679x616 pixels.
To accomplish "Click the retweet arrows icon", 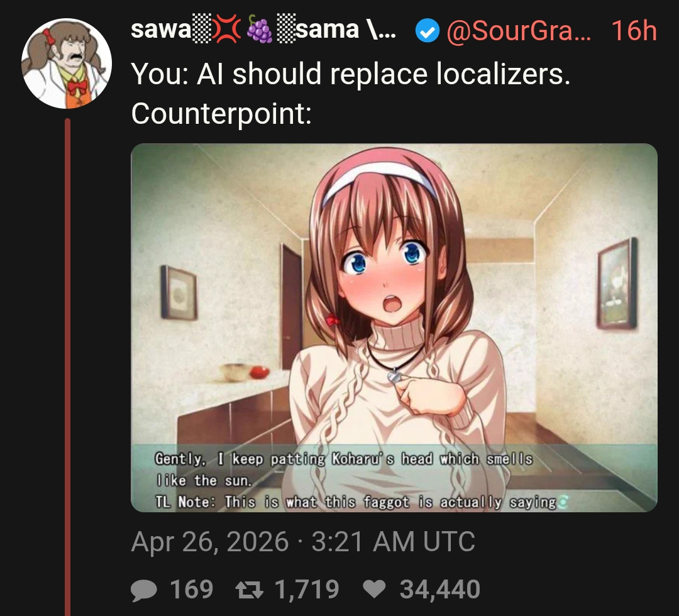I will [x=250, y=590].
